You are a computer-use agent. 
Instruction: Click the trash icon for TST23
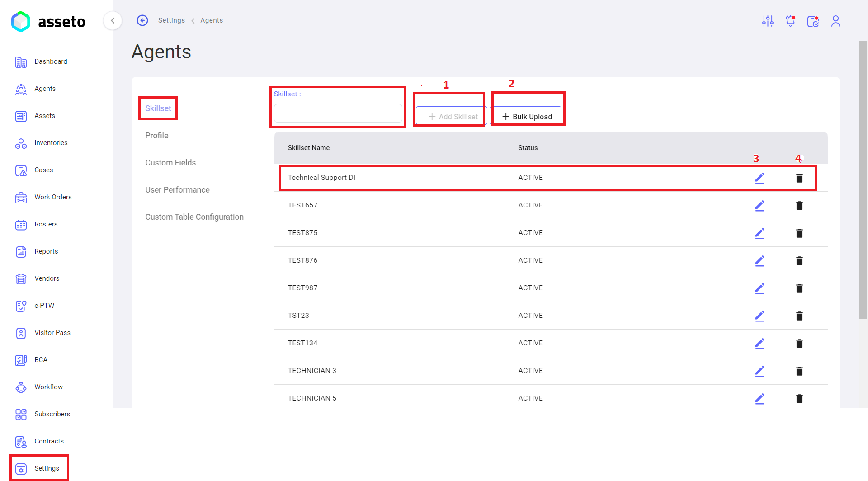(799, 316)
